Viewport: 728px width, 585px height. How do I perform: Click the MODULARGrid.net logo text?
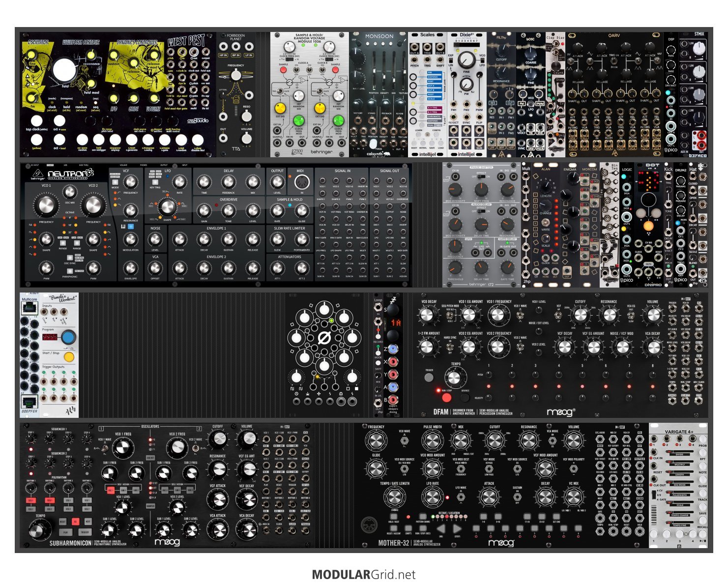364,574
